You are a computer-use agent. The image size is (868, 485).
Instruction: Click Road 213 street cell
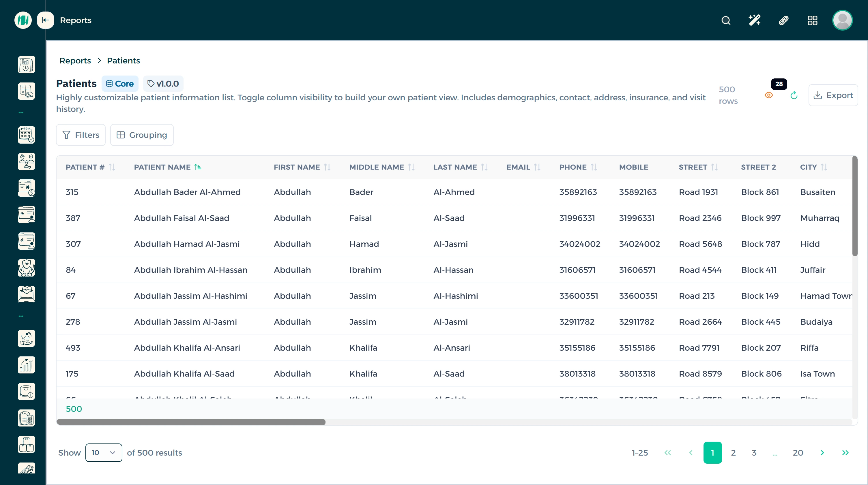[x=697, y=296]
